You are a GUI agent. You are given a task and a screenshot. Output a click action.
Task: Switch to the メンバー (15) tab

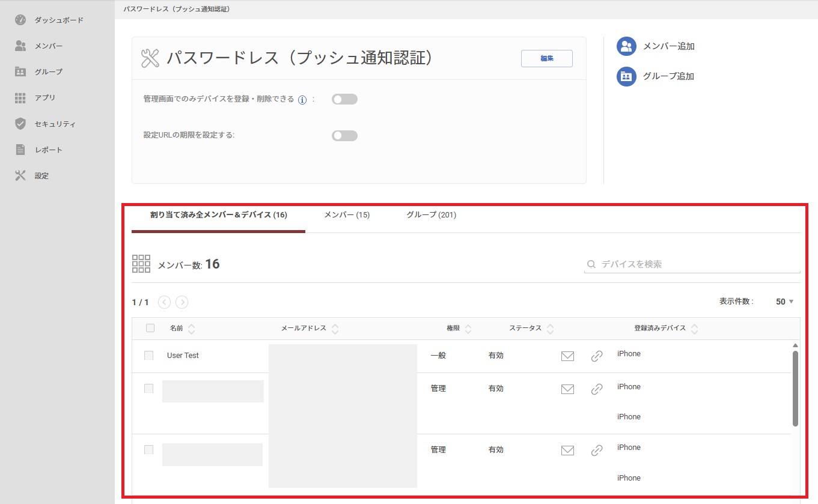coord(347,215)
